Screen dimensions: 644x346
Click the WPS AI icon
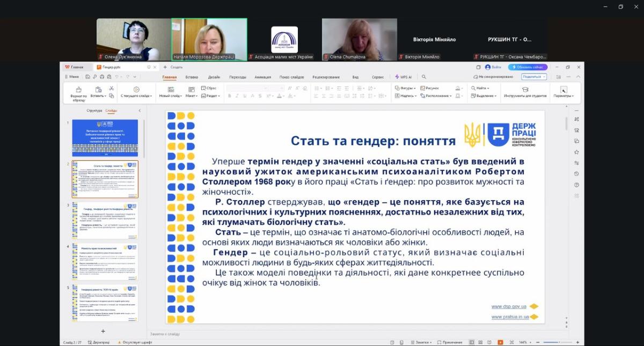tap(404, 77)
